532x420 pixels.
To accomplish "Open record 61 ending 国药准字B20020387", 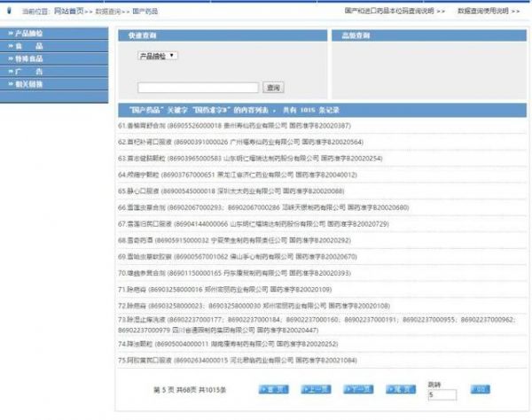I will tap(234, 126).
